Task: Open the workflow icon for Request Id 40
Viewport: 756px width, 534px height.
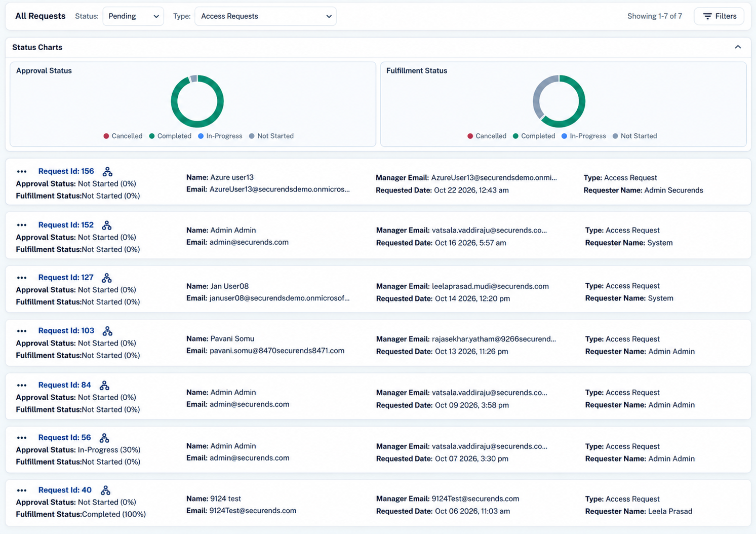Action: (x=105, y=490)
